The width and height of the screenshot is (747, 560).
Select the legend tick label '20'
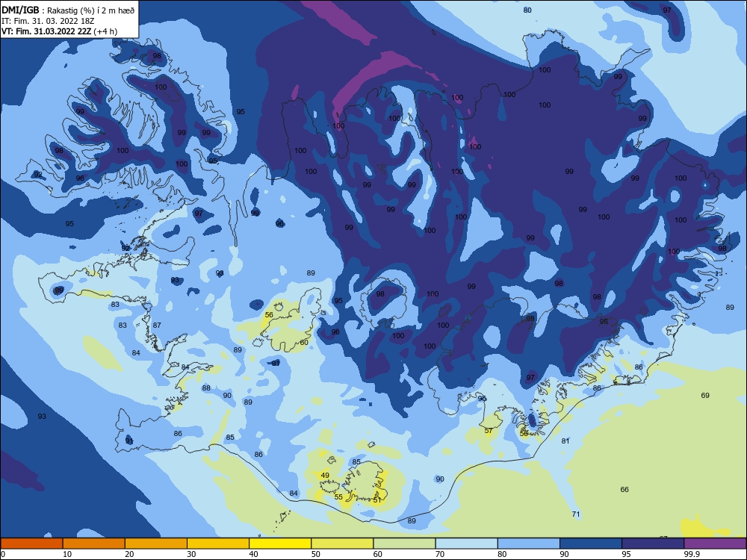[129, 554]
